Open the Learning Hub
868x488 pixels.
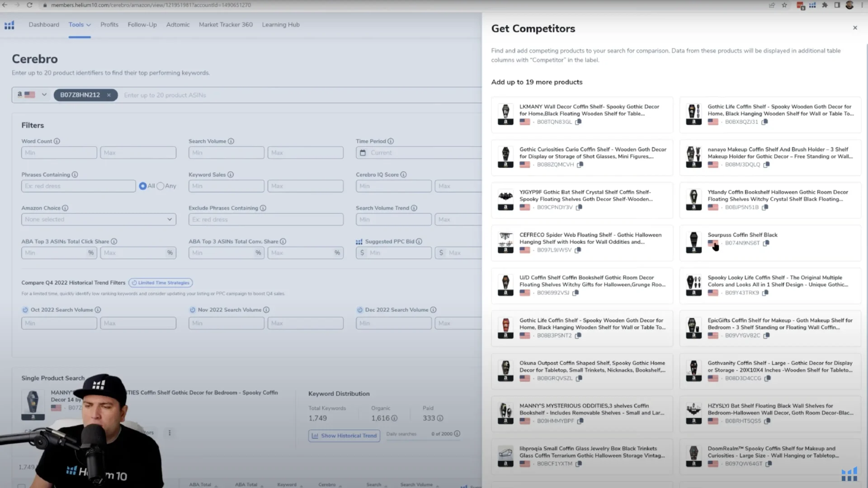(x=281, y=25)
